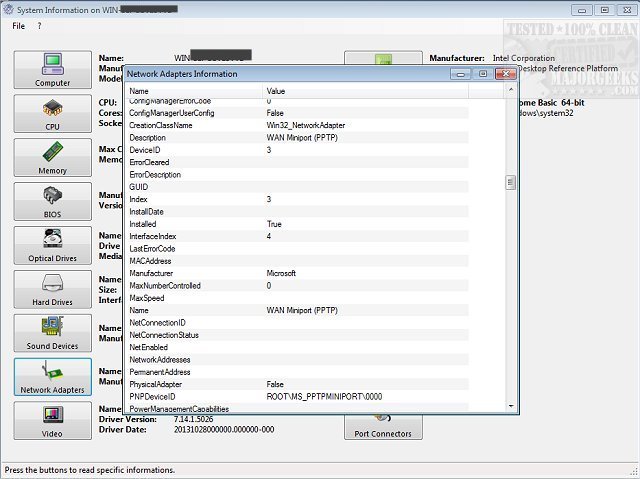
Task: Select the LastErrorCode row
Action: [298, 248]
